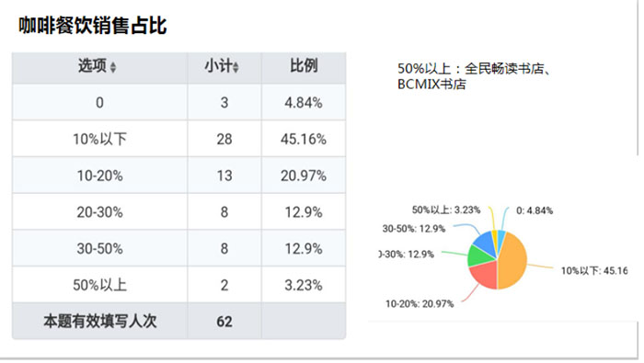Click the 0: 4.84% pie label
This screenshot has width=644, height=363.
click(535, 210)
